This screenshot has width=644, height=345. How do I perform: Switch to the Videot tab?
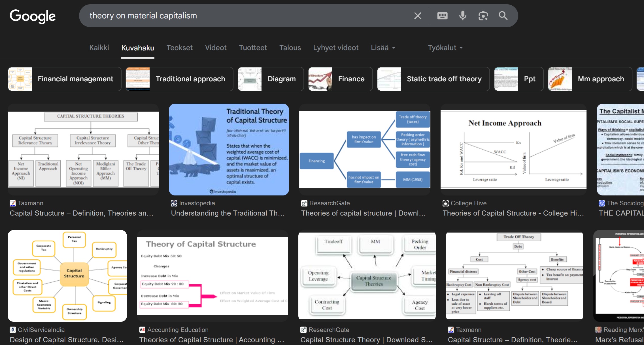coord(216,48)
